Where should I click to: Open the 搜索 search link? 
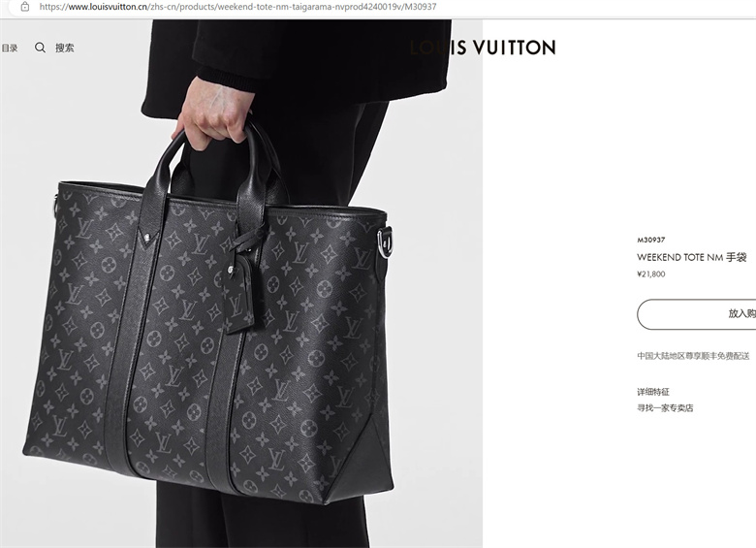pyautogui.click(x=65, y=48)
